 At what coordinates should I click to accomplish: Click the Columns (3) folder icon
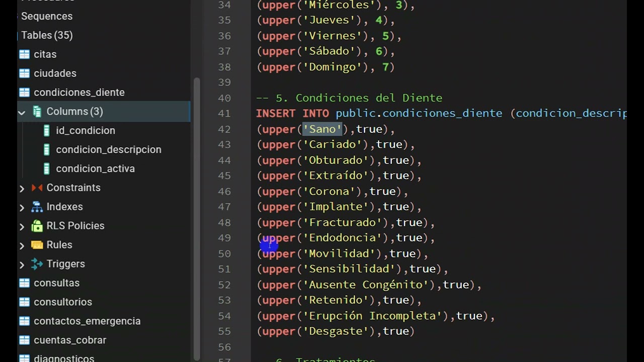[x=37, y=112]
